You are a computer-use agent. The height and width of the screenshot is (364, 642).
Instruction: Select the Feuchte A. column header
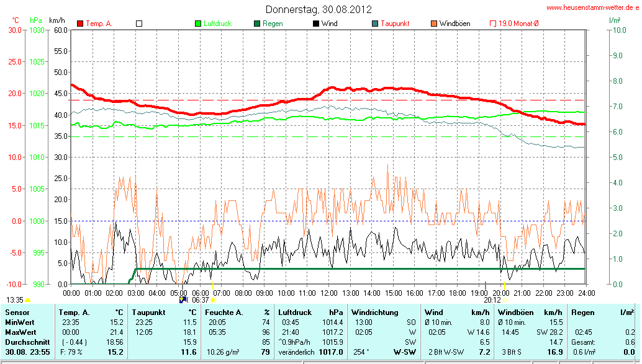224,313
